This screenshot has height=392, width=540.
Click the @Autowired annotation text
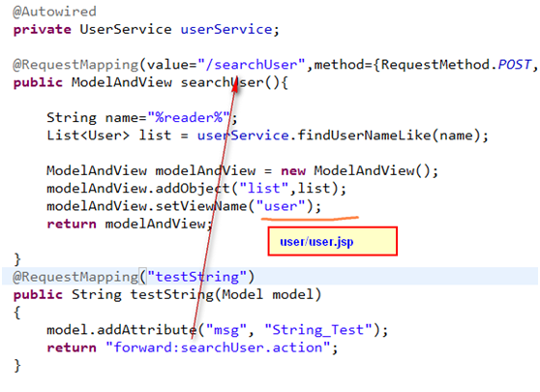[x=54, y=12]
